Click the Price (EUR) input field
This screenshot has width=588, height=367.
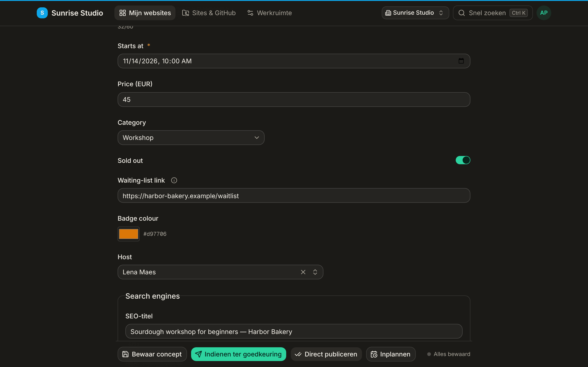294,100
